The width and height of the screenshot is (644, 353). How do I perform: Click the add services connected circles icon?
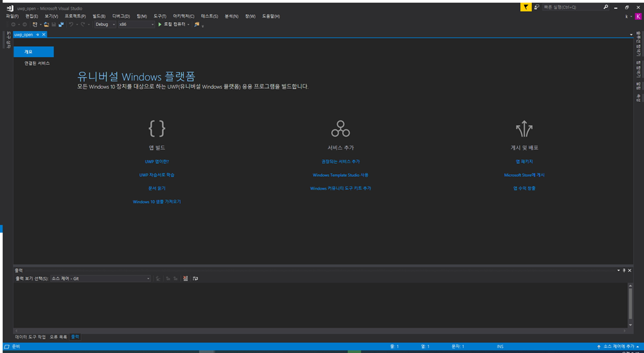341,128
